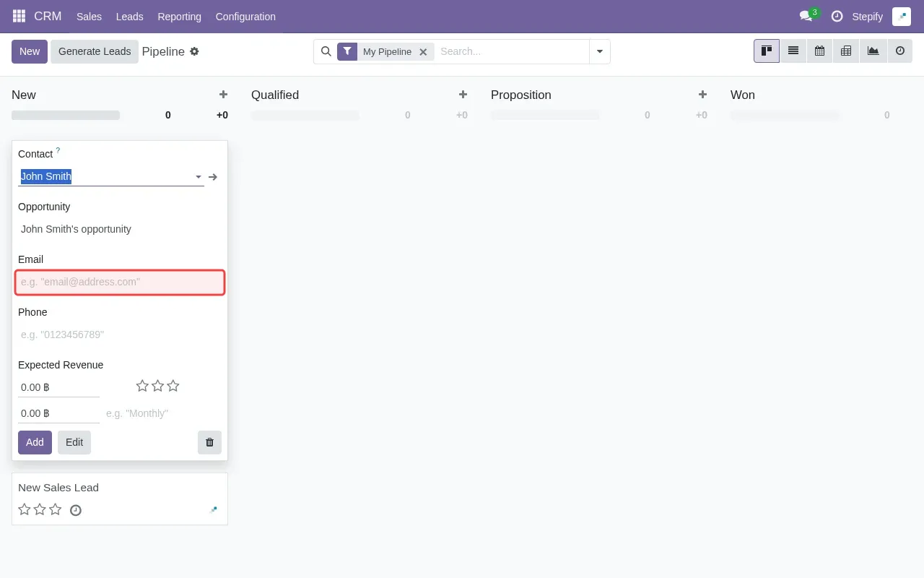Toggle first priority star on Expected Revenue
Screen dimensions: 924x578
(x=142, y=386)
